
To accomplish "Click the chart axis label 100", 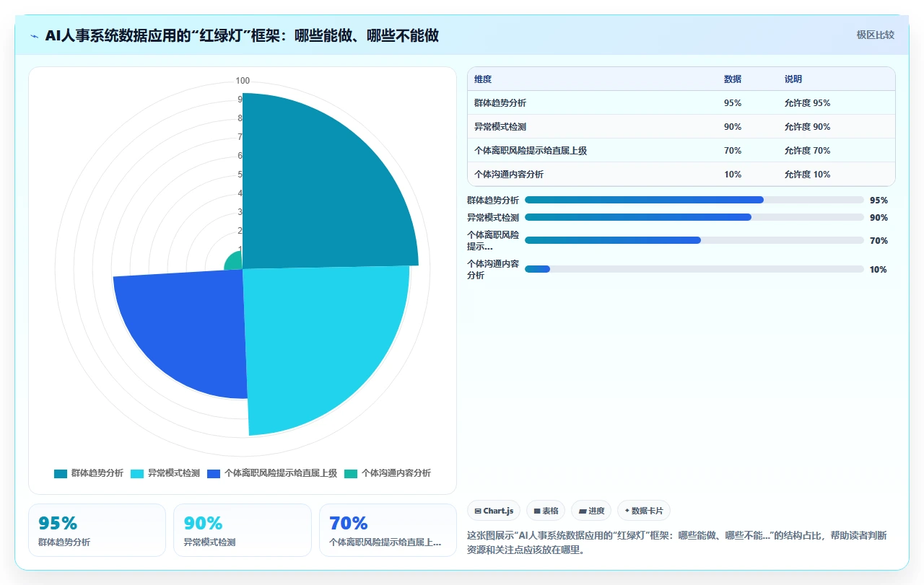I will click(243, 81).
